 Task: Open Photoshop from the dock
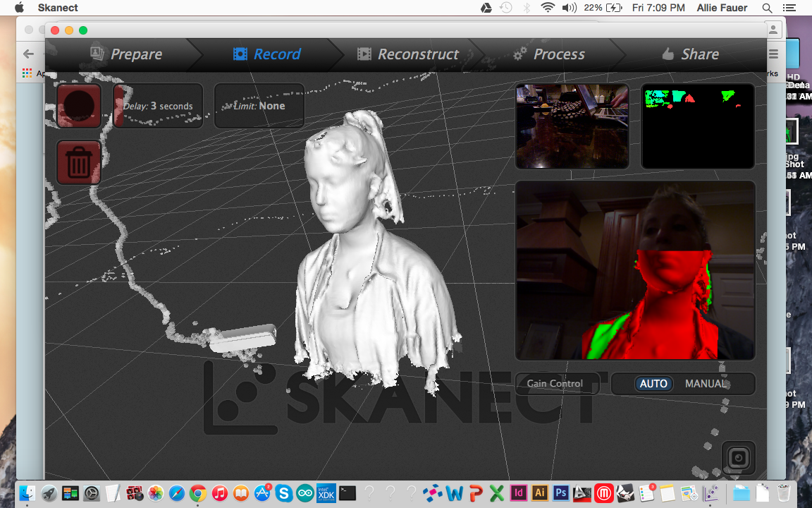click(561, 493)
